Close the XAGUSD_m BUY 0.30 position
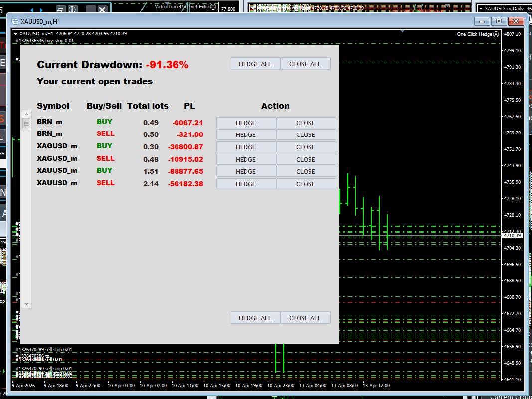Screen dimensions: 532x399 point(306,147)
